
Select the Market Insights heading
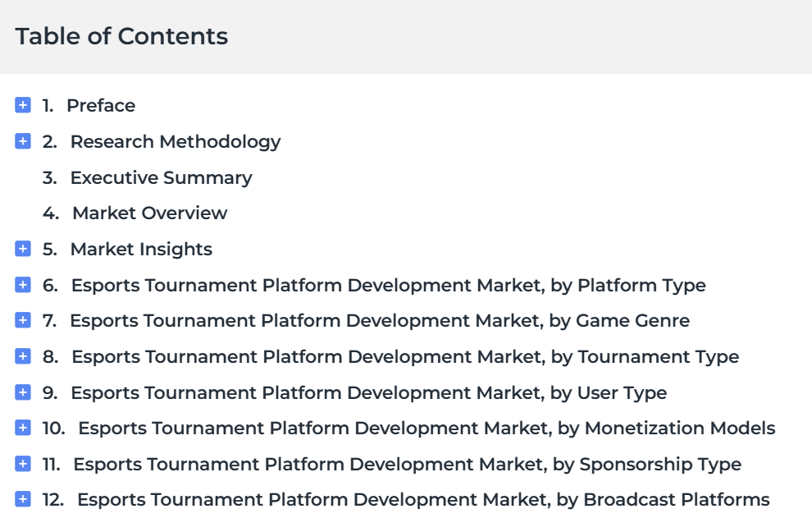coord(141,250)
